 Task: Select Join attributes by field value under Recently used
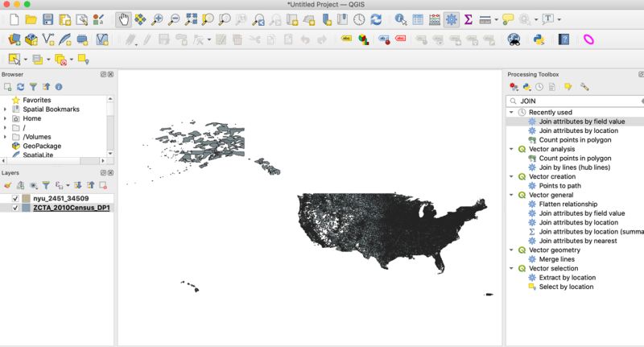[581, 122]
